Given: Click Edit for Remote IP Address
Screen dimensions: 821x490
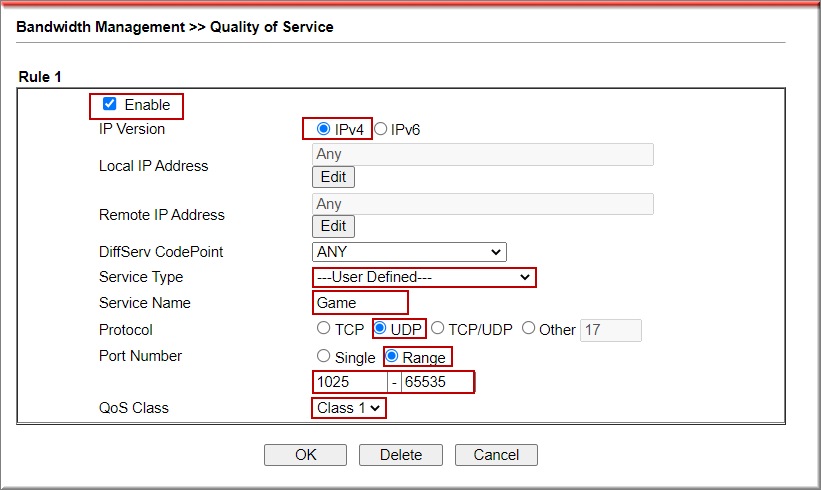Looking at the screenshot, I should coord(333,226).
